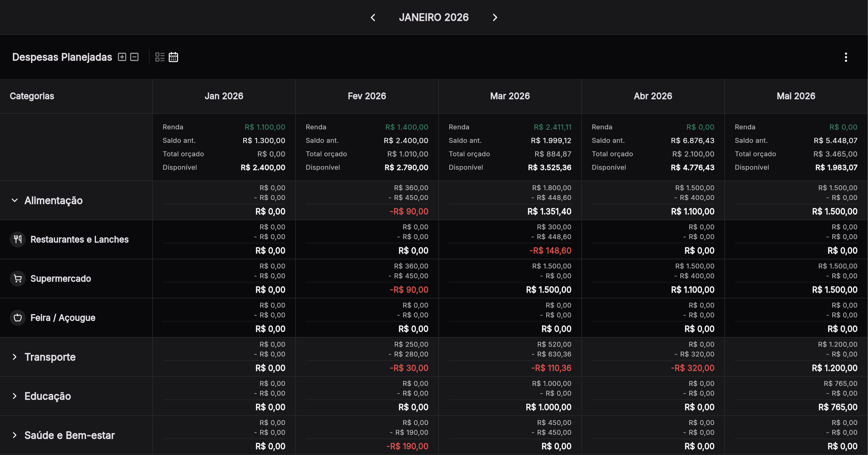The width and height of the screenshot is (868, 455).
Task: Click Jan 2026 Disponível R$ 2.400,00
Action: click(263, 168)
